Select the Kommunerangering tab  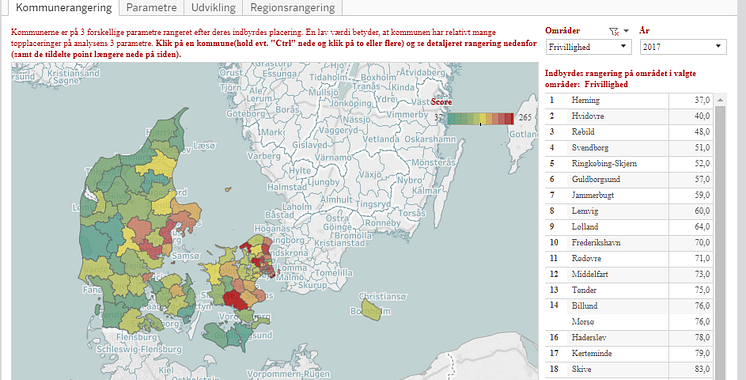(x=64, y=8)
